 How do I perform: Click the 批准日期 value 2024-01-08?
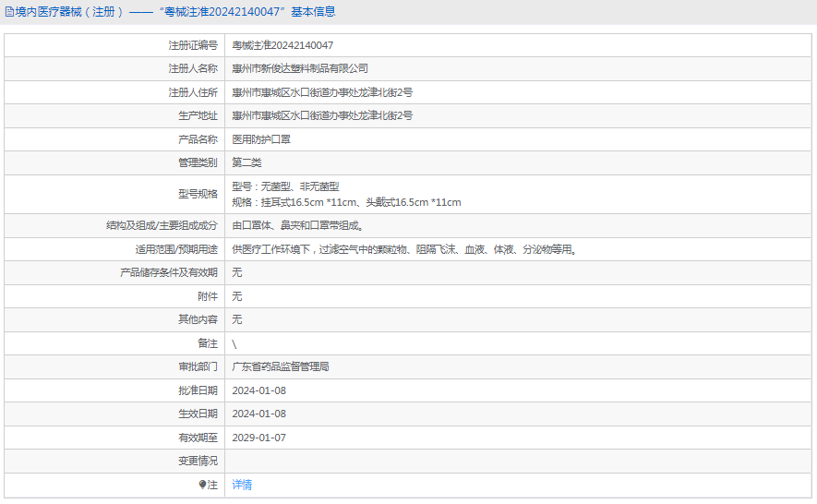(x=259, y=390)
